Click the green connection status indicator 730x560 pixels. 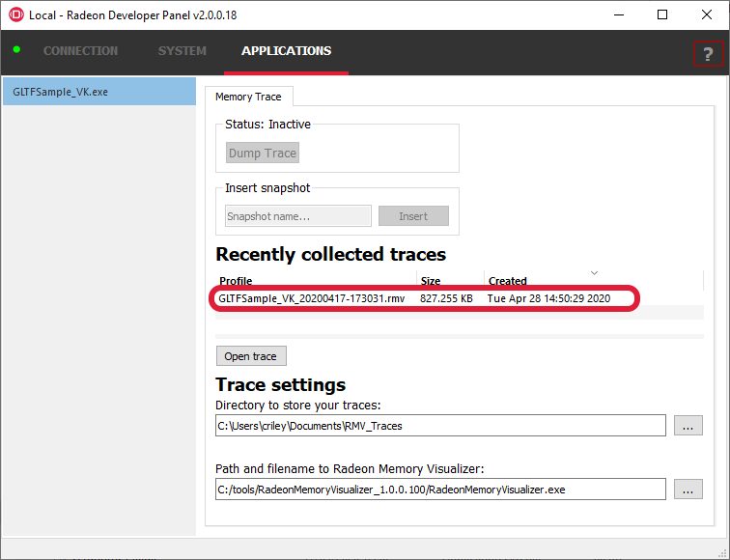point(16,49)
